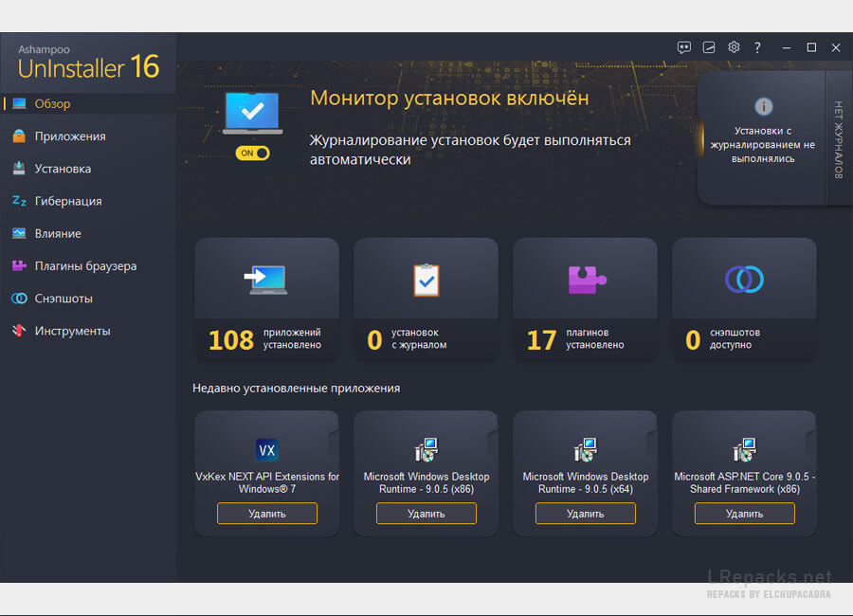Image resolution: width=853 pixels, height=616 pixels.
Task: Open the Инструменты sidebar item
Action: pyautogui.click(x=72, y=331)
